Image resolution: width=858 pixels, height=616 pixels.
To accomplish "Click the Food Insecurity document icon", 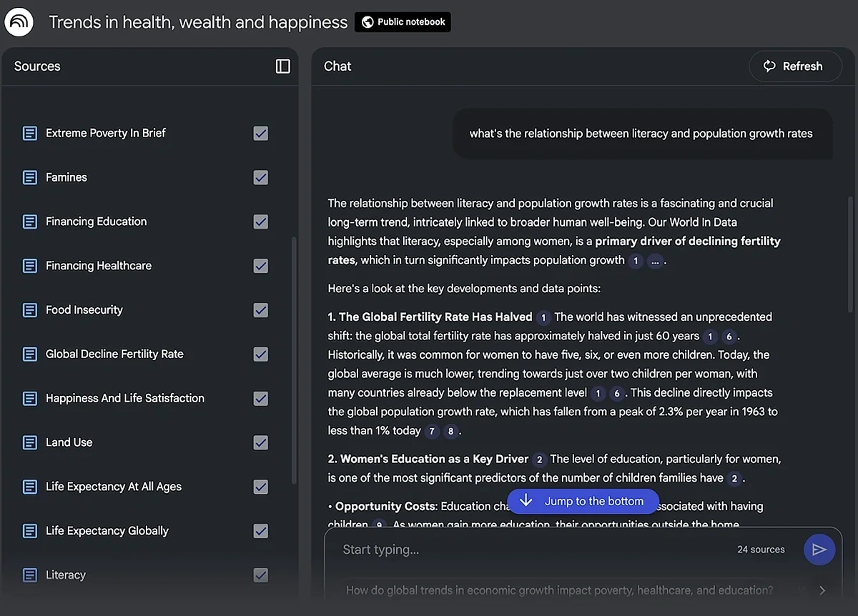I will (30, 310).
